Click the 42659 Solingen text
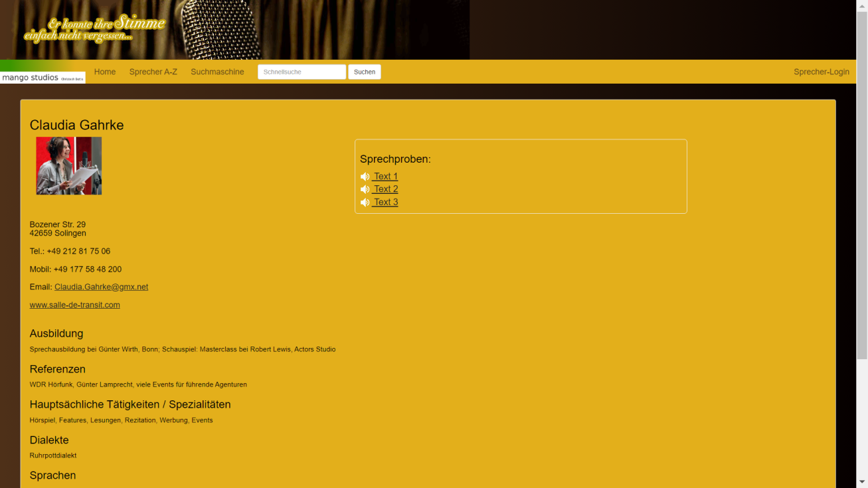Screen dimensions: 868x488 click(x=58, y=233)
